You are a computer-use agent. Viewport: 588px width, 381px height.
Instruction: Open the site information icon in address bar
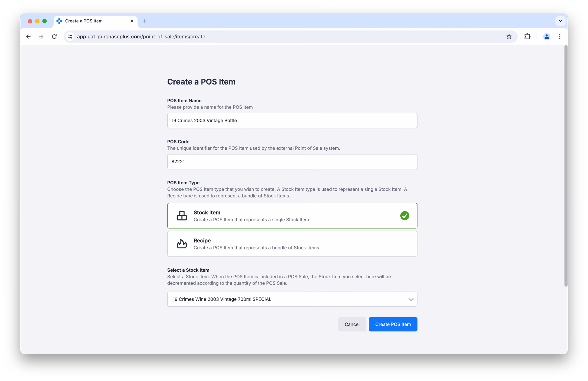[70, 37]
